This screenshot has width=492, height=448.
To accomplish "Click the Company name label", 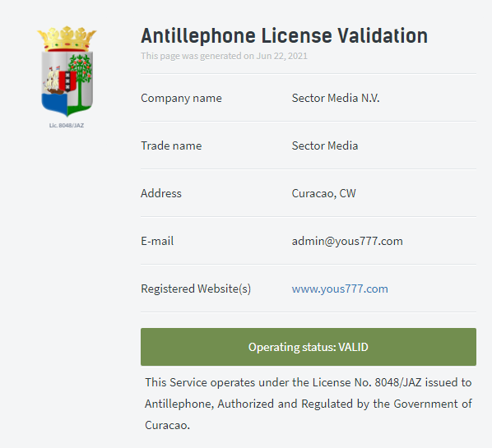I will 181,99.
